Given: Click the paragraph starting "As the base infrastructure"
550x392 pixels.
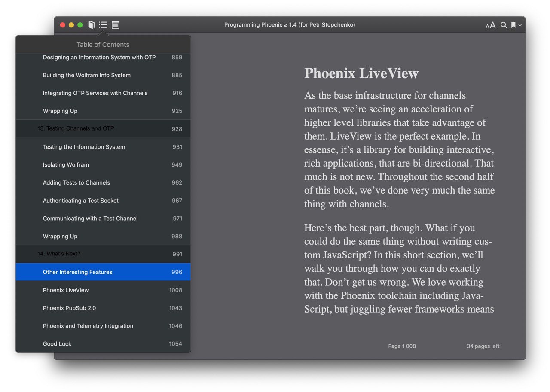Looking at the screenshot, I should (400, 149).
